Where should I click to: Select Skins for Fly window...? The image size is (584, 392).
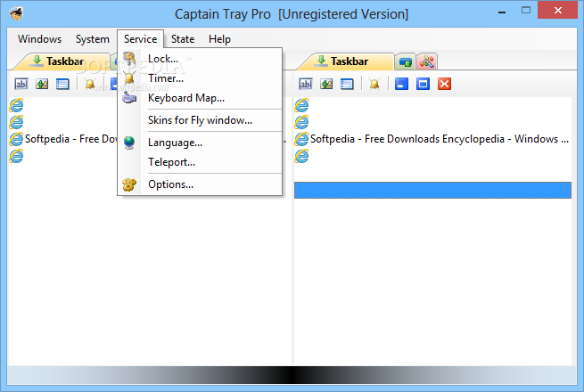click(x=200, y=120)
